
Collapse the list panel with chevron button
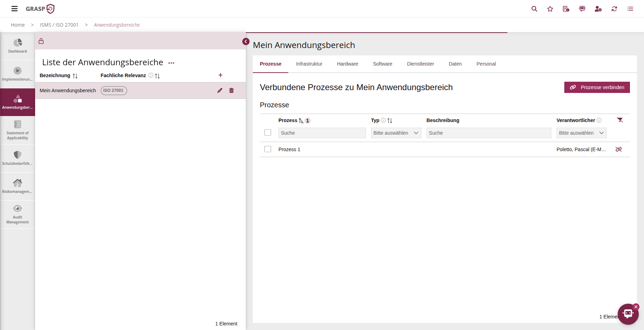coord(246,41)
